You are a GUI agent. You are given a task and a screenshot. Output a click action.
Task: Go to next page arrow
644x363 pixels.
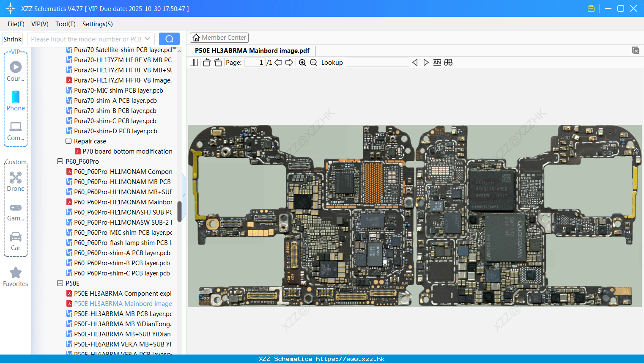pos(289,63)
